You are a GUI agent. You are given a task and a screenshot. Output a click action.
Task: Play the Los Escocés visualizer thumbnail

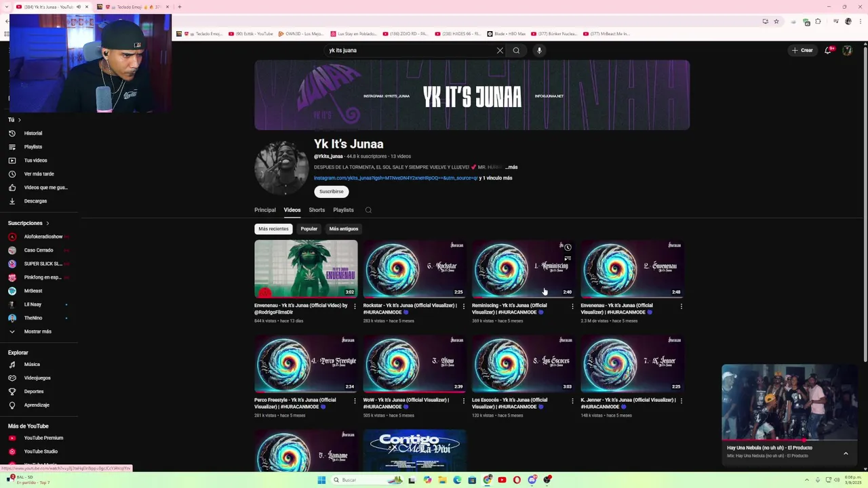click(524, 363)
